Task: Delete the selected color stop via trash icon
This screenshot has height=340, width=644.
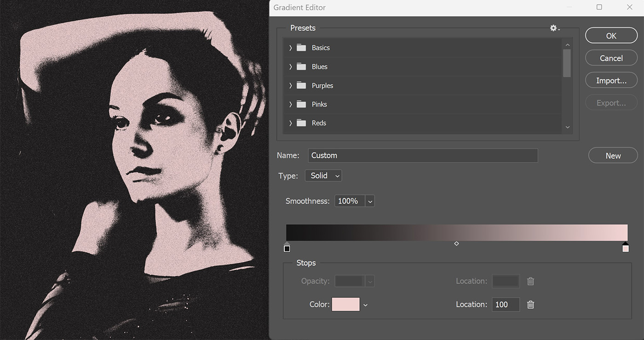Action: coord(530,305)
